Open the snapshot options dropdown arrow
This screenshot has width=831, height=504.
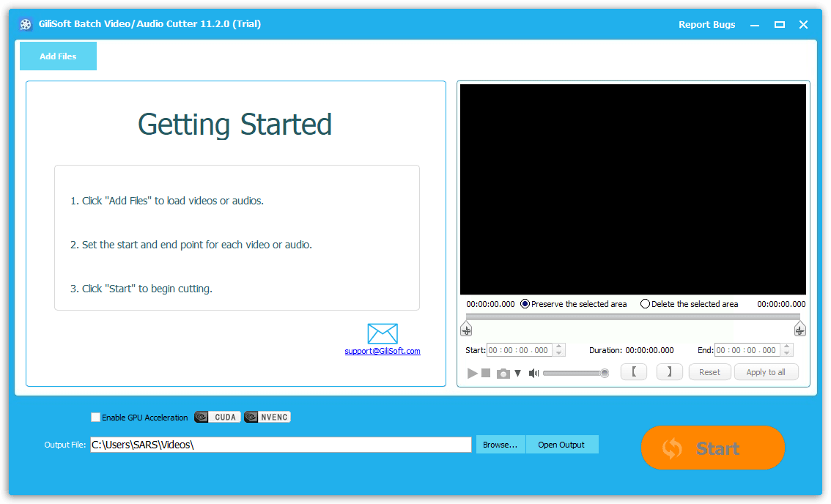pos(517,373)
